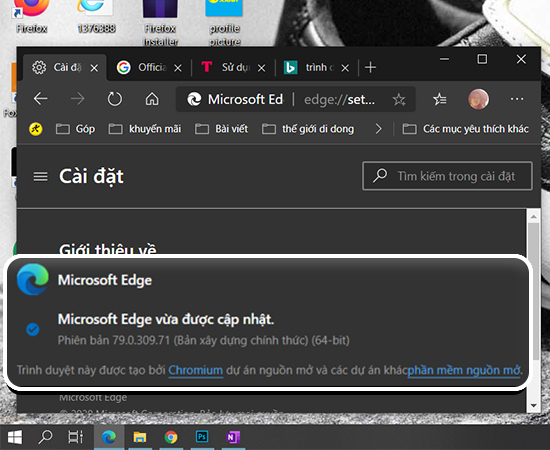Close the Bing trình tab
The width and height of the screenshot is (550, 450).
point(345,68)
